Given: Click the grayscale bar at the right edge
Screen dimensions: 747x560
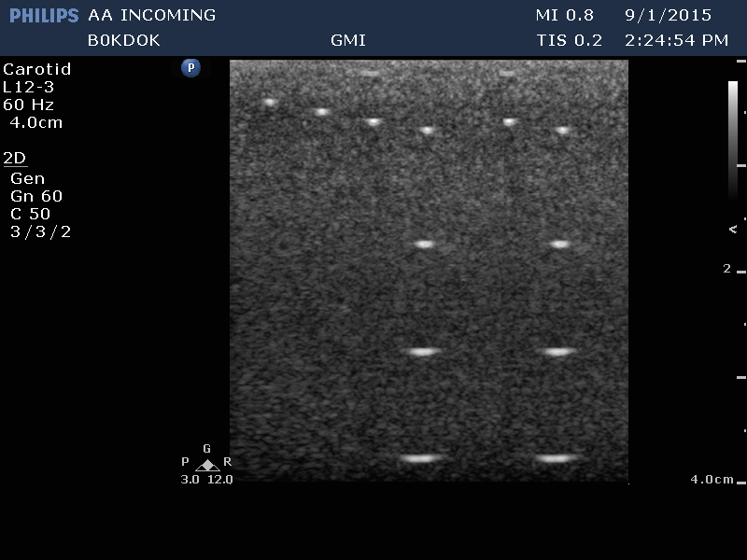Looking at the screenshot, I should pyautogui.click(x=733, y=139).
